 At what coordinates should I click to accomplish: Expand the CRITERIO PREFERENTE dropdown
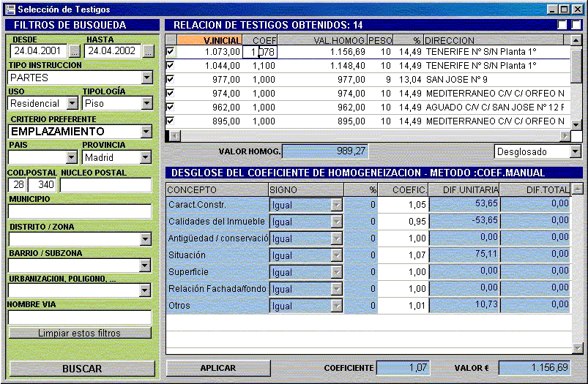point(146,132)
